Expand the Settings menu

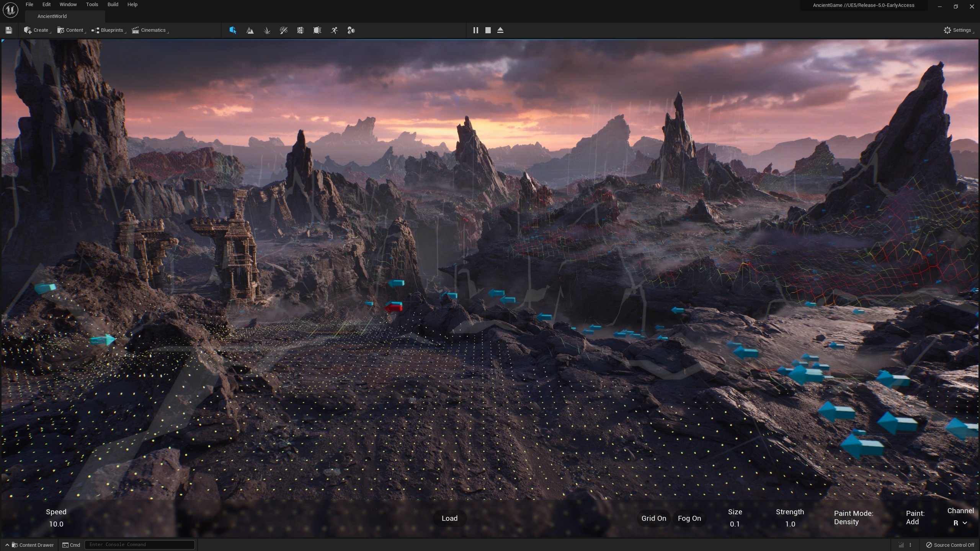pyautogui.click(x=959, y=30)
